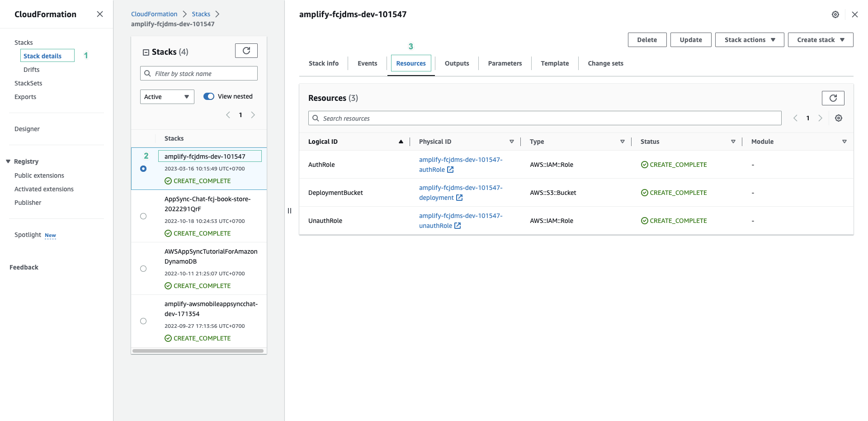Open the authRole external link icon
This screenshot has width=868, height=421.
[450, 170]
